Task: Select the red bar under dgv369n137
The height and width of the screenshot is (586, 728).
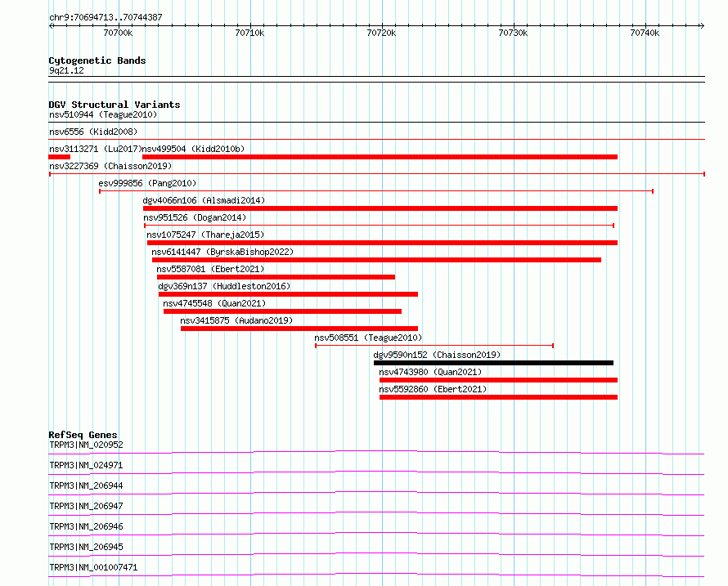Action: tap(288, 294)
